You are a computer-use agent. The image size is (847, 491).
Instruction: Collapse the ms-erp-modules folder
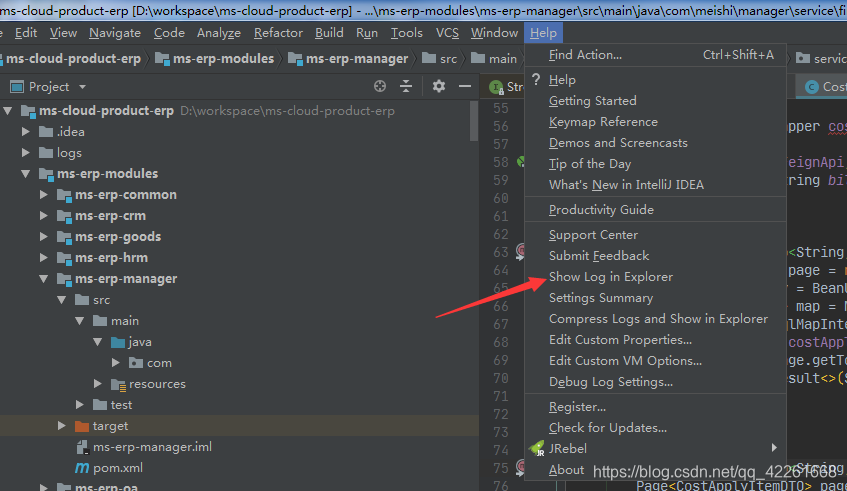tap(25, 173)
